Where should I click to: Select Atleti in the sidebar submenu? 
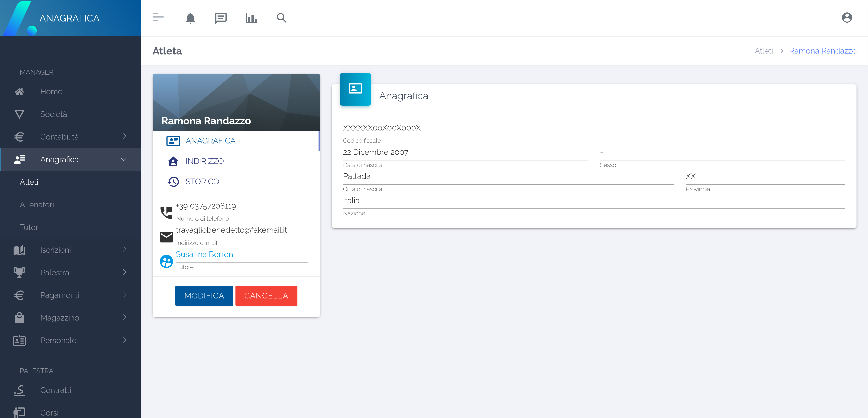coord(70,182)
